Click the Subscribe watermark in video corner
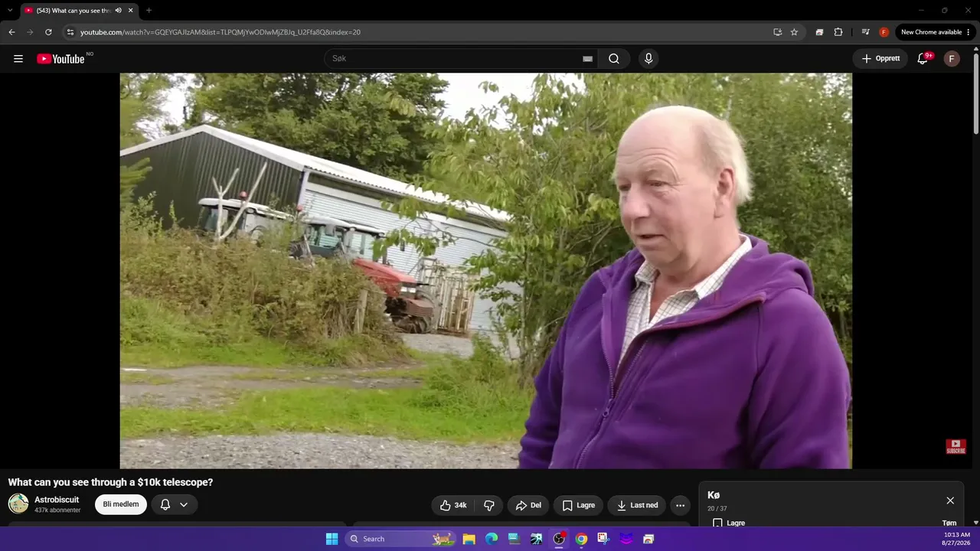This screenshot has height=551, width=980. pyautogui.click(x=955, y=447)
